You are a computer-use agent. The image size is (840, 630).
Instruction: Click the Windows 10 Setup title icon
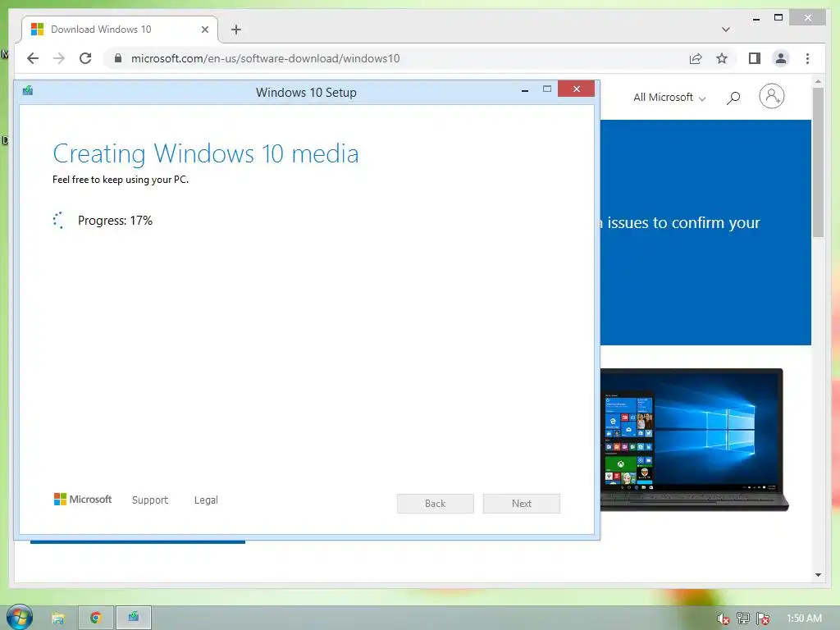(28, 91)
